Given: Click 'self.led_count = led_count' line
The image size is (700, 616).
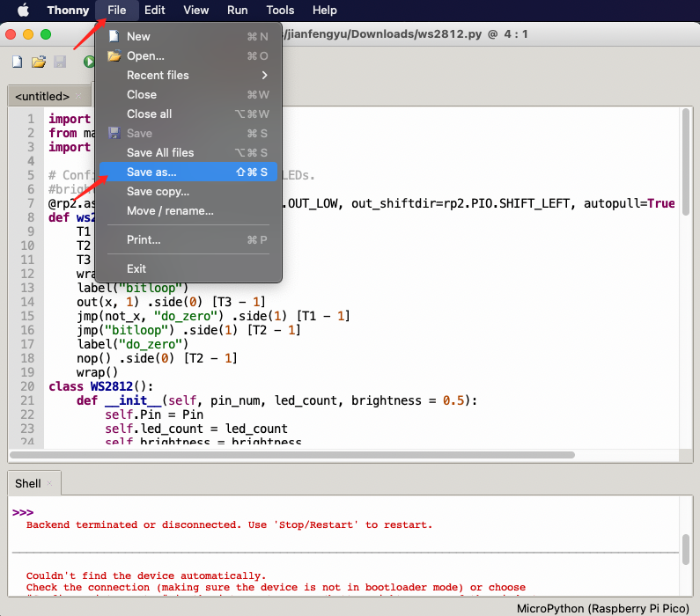Looking at the screenshot, I should [196, 429].
